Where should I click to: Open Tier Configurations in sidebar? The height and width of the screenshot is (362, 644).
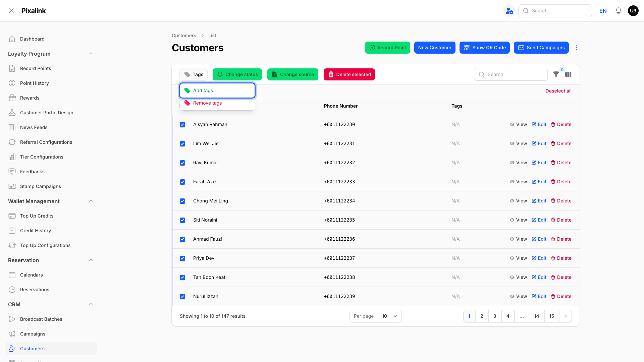pos(51,157)
